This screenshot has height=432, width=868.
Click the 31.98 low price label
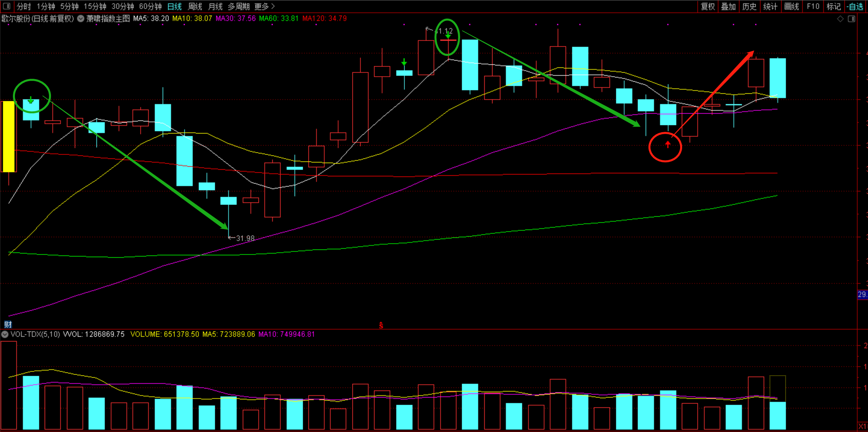[x=245, y=238]
